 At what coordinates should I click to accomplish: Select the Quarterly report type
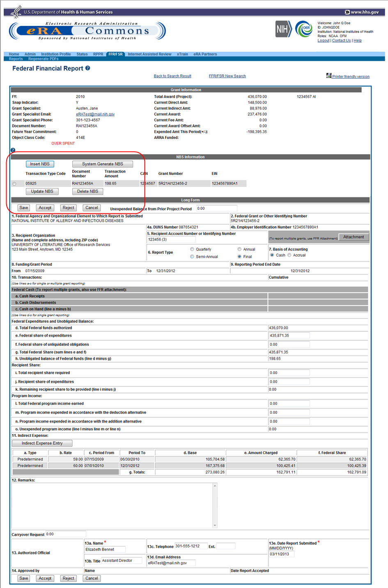[x=192, y=249]
